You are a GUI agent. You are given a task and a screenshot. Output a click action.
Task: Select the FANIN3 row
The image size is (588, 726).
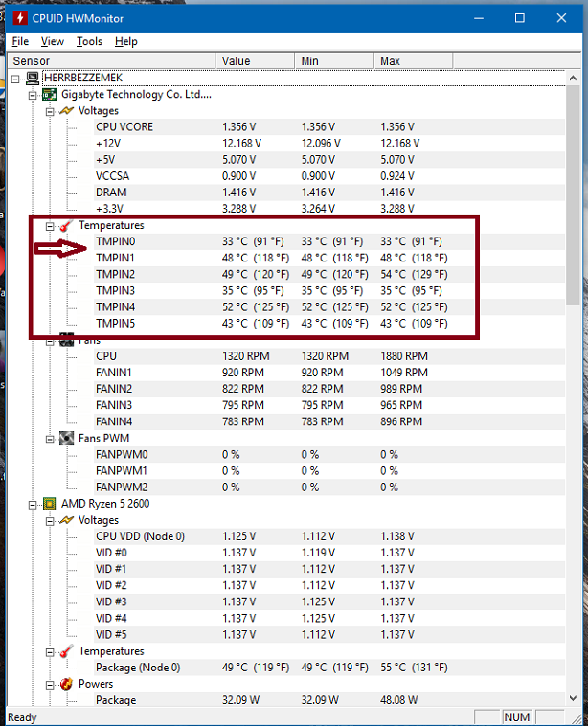[328, 405]
